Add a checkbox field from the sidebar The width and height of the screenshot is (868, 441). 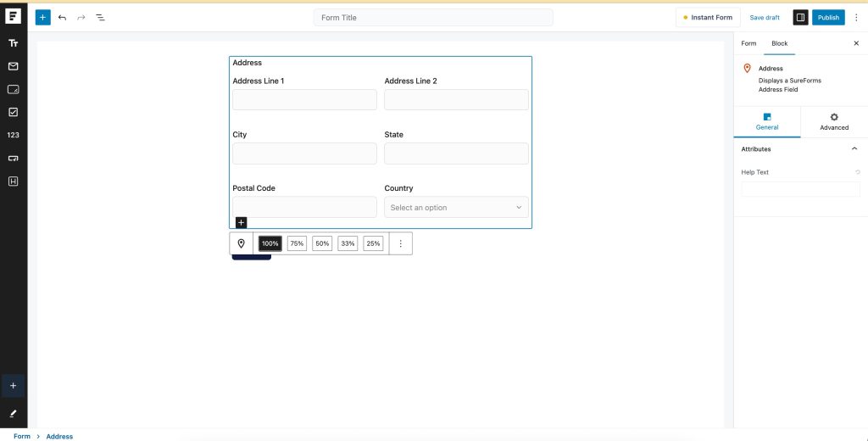(x=13, y=112)
